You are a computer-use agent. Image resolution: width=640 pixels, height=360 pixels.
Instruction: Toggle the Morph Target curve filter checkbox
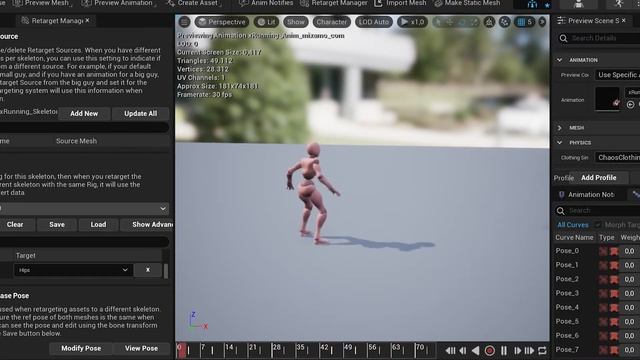point(598,225)
